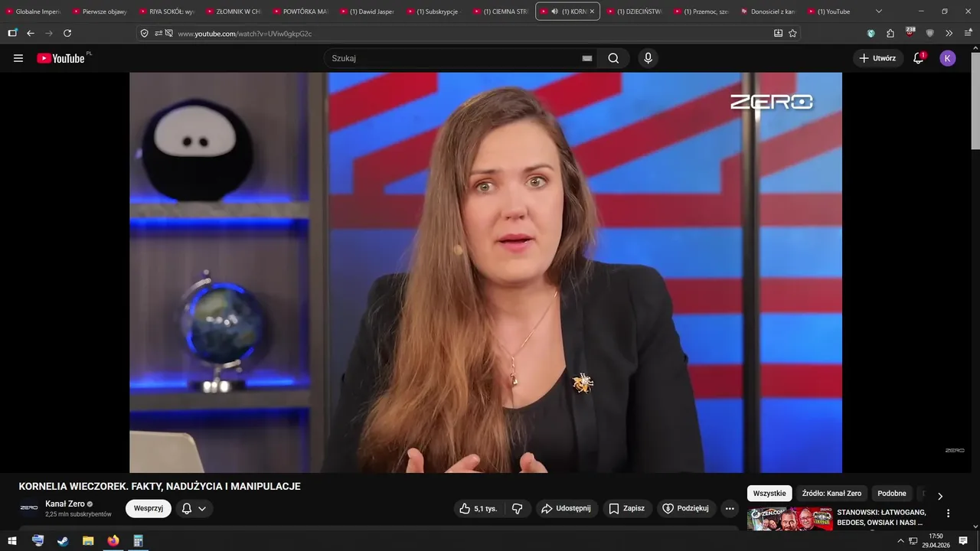Open browser application hamburger menu
The height and width of the screenshot is (551, 980).
(967, 33)
